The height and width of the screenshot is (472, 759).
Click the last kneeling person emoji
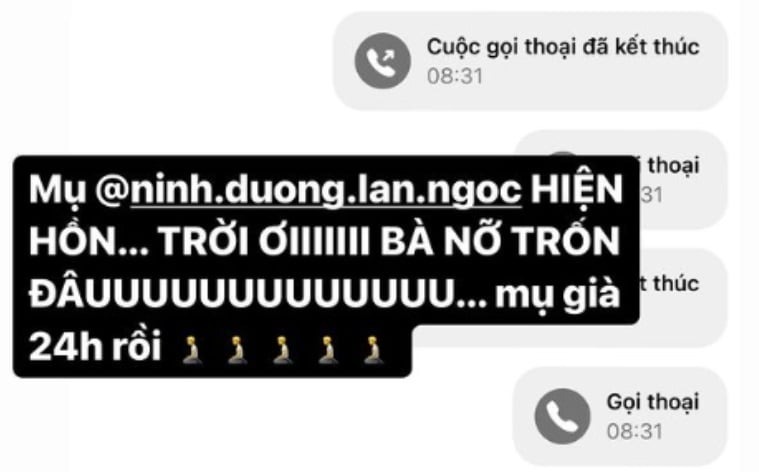(374, 350)
